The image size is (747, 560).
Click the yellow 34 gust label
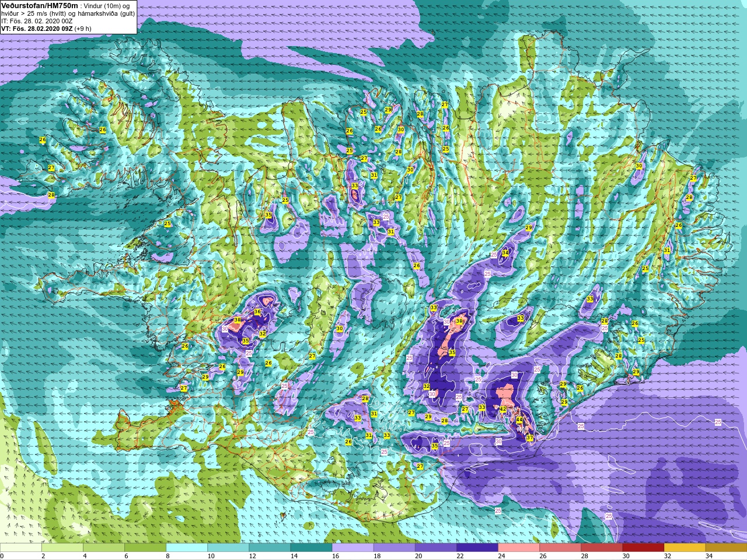click(x=505, y=253)
